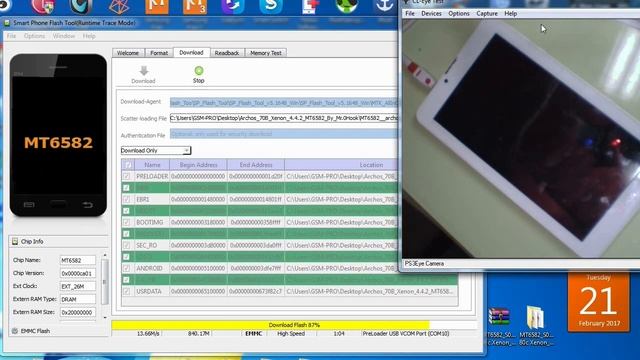Click the Download-Agent path field
The height and width of the screenshot is (360, 640).
click(284, 102)
